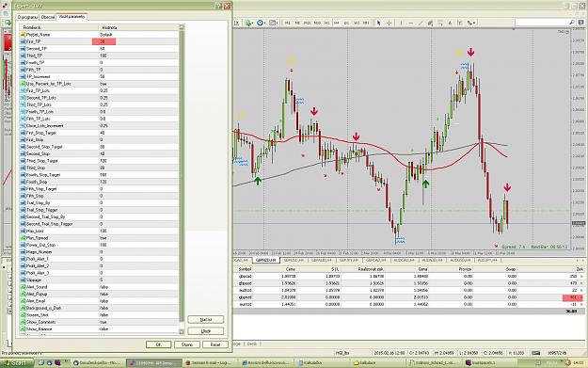Open the 'O programu' tab
The width and height of the screenshot is (588, 368).
tap(27, 17)
